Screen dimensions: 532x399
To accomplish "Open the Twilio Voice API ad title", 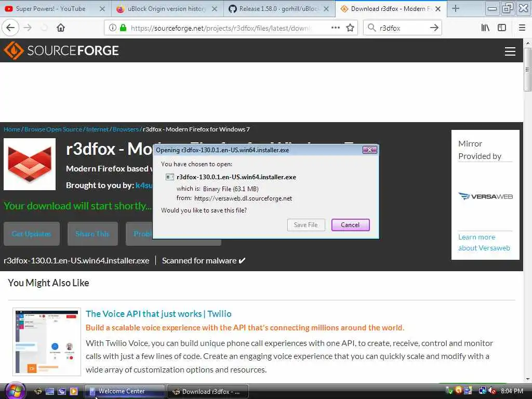I will (158, 314).
